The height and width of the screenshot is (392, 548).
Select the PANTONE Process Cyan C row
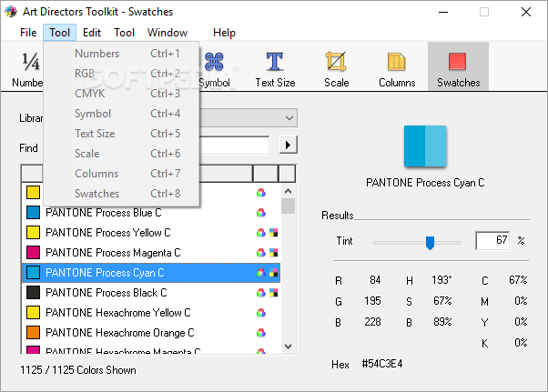(x=151, y=273)
